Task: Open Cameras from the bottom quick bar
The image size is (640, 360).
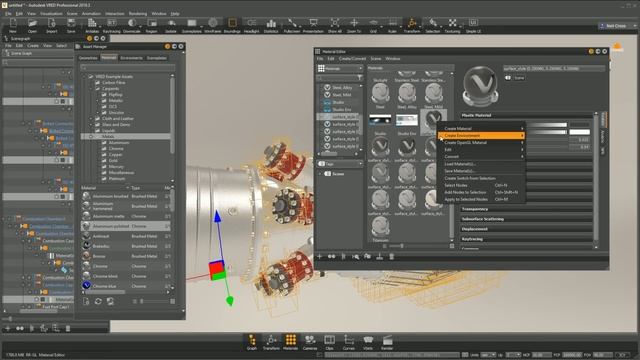Action: tap(310, 342)
